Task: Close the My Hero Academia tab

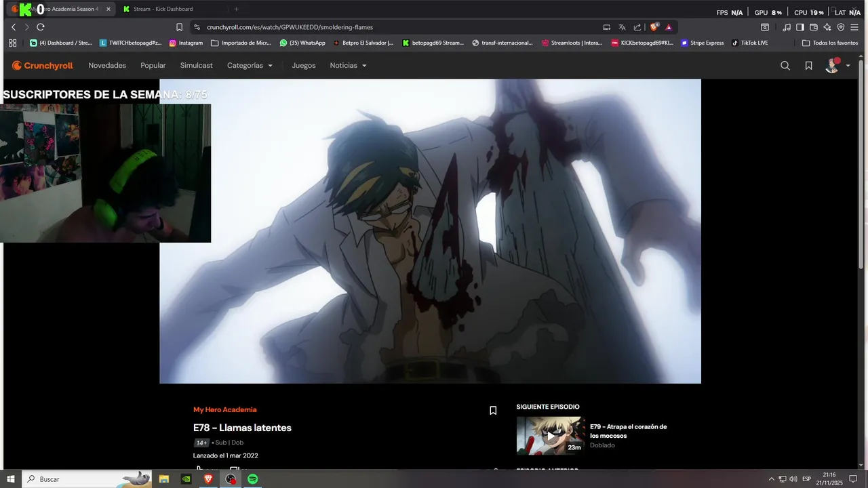Action: [108, 9]
